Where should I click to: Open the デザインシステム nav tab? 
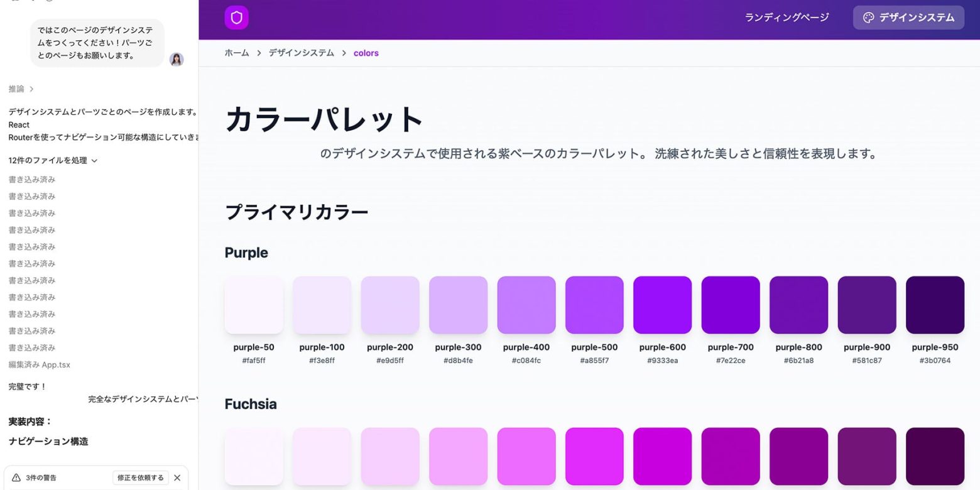(x=908, y=18)
